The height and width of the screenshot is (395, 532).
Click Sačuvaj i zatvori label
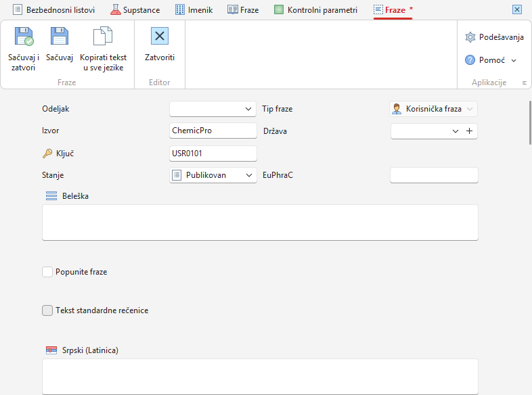point(24,62)
